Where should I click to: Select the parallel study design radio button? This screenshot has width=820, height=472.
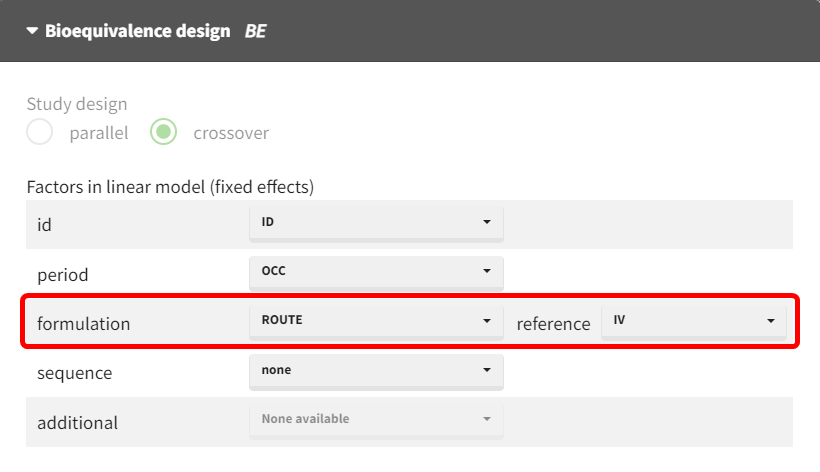pyautogui.click(x=40, y=132)
